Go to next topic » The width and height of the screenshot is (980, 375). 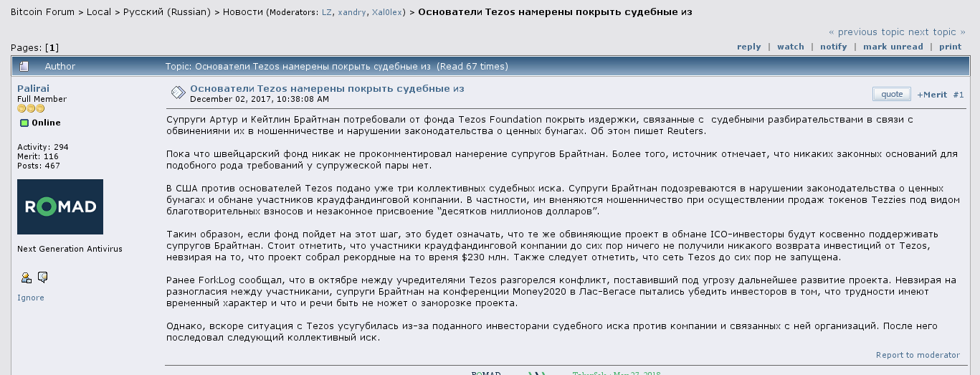coord(937,32)
